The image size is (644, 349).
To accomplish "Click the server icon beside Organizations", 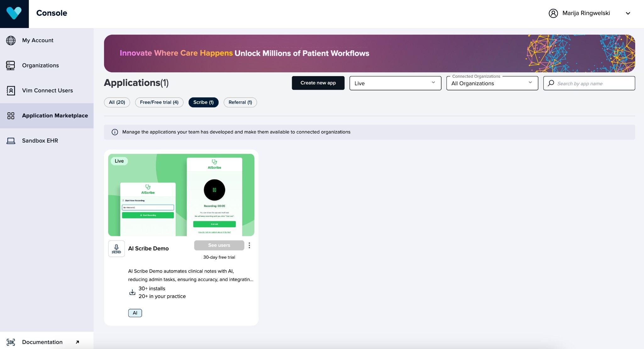I will click(x=11, y=65).
